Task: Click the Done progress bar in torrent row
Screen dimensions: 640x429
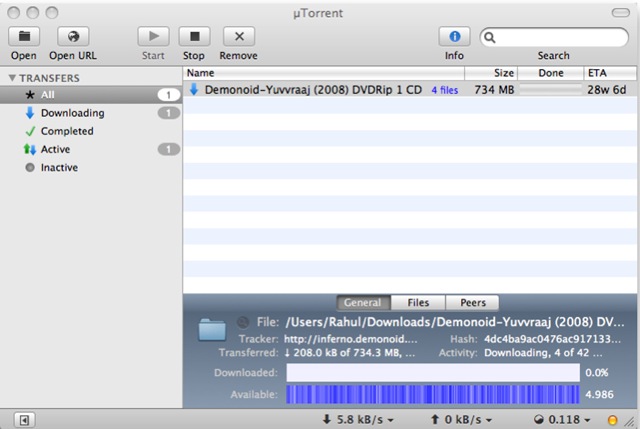Action: [x=551, y=89]
